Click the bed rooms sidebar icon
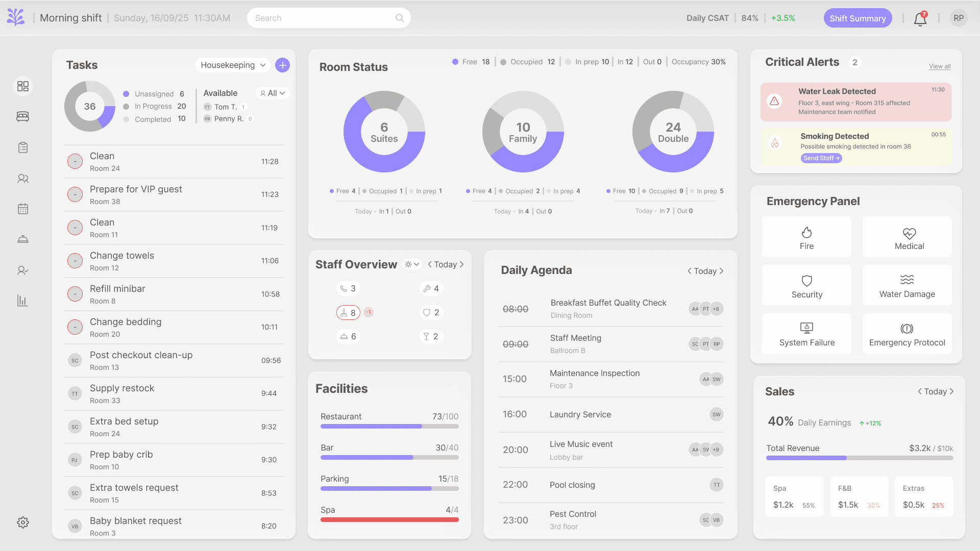Screen dimensions: 980x551 coord(23,117)
